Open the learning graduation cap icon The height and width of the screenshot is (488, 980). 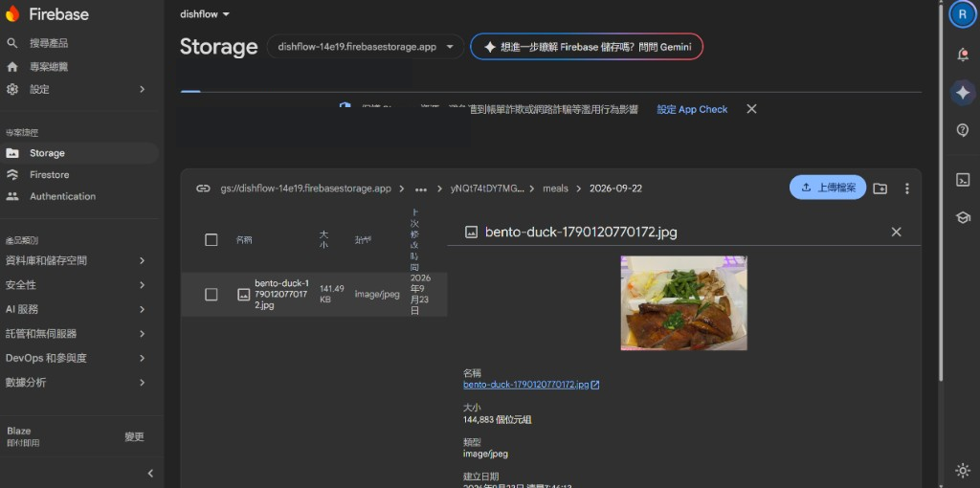point(963,217)
